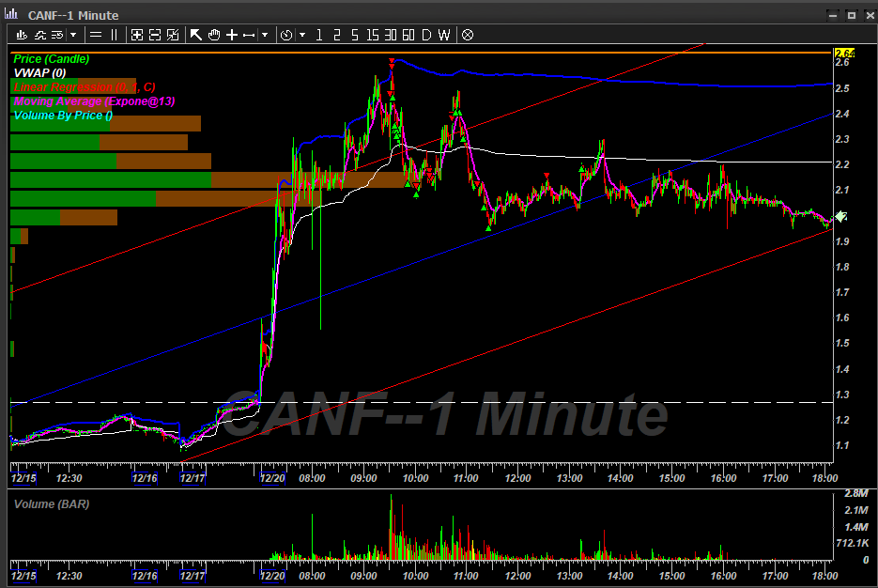The image size is (878, 588).
Task: Choose the arrow pointer tool
Action: [x=196, y=35]
